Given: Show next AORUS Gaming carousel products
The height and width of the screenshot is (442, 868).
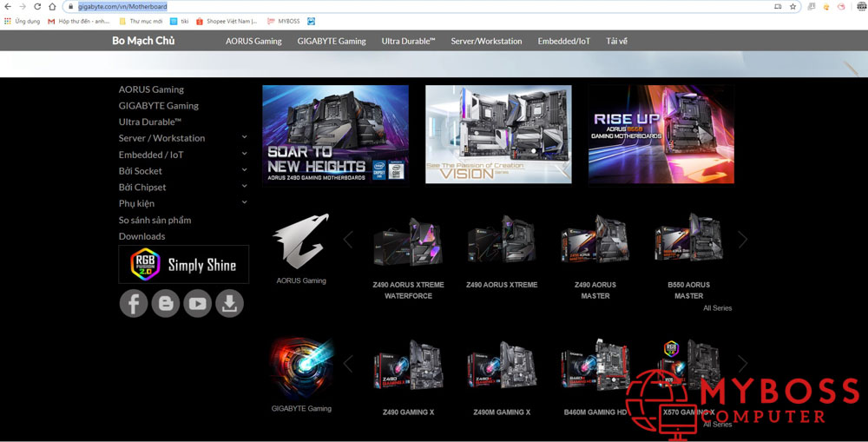Looking at the screenshot, I should click(742, 240).
